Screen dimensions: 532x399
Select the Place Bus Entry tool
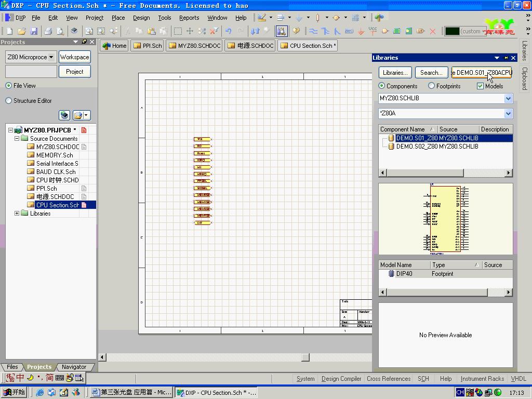click(x=337, y=31)
